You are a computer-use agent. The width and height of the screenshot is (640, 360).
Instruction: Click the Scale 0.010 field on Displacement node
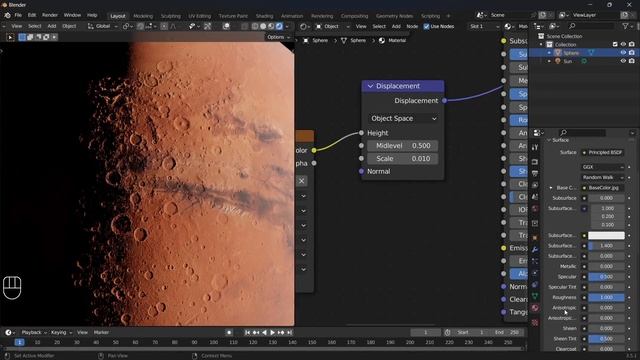[x=403, y=158]
